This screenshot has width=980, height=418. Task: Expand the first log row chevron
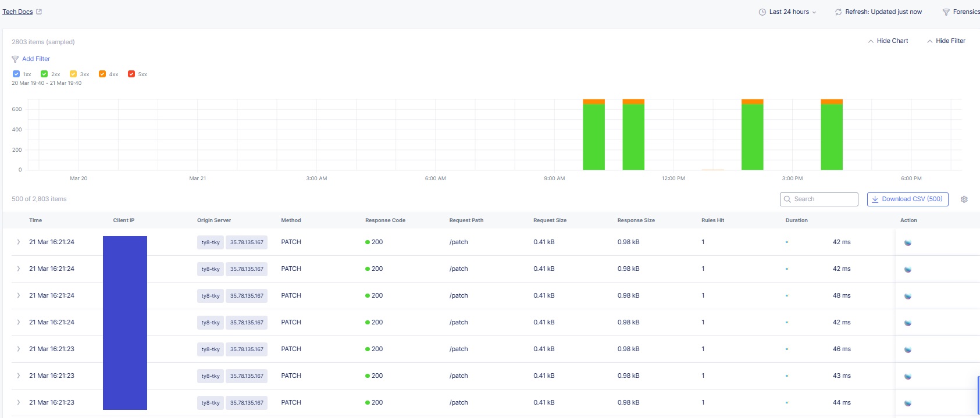point(19,242)
